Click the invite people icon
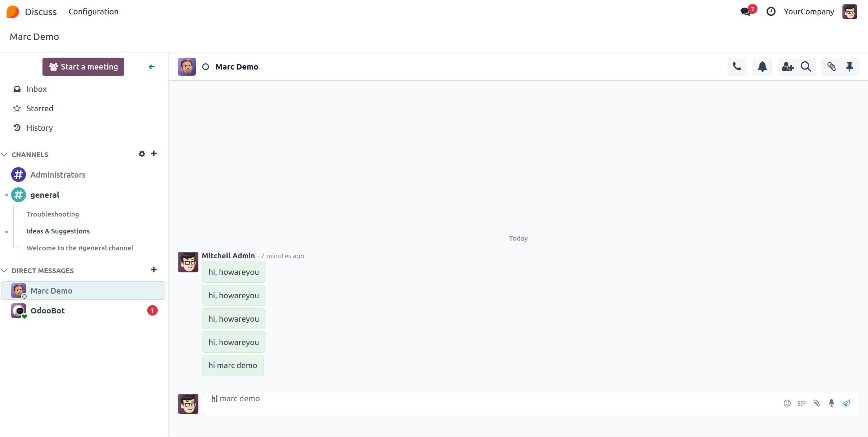The height and width of the screenshot is (437, 868). 787,67
